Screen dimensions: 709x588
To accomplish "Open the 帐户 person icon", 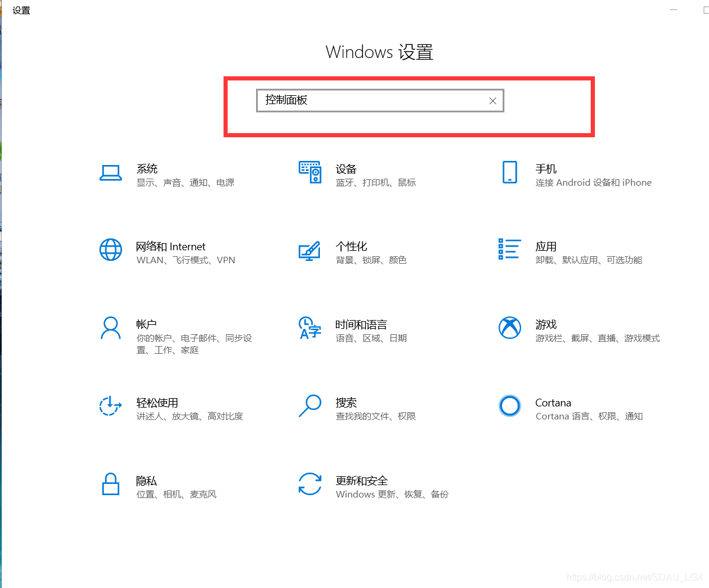I will [111, 328].
